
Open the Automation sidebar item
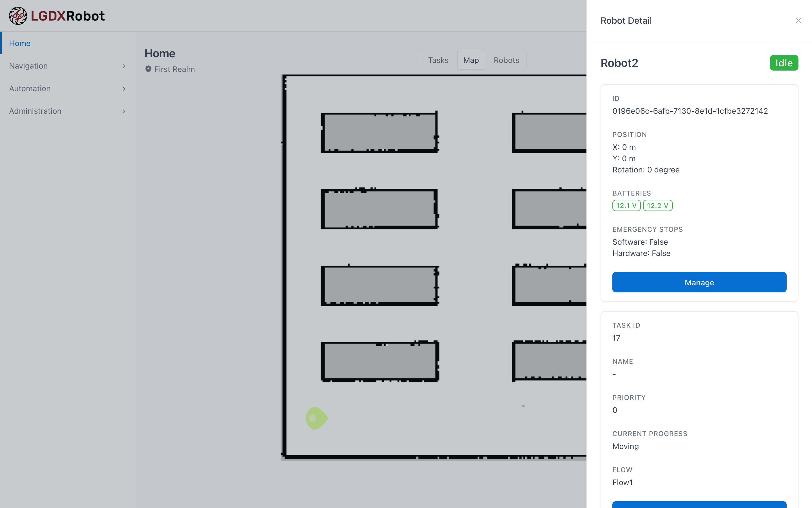(x=67, y=88)
